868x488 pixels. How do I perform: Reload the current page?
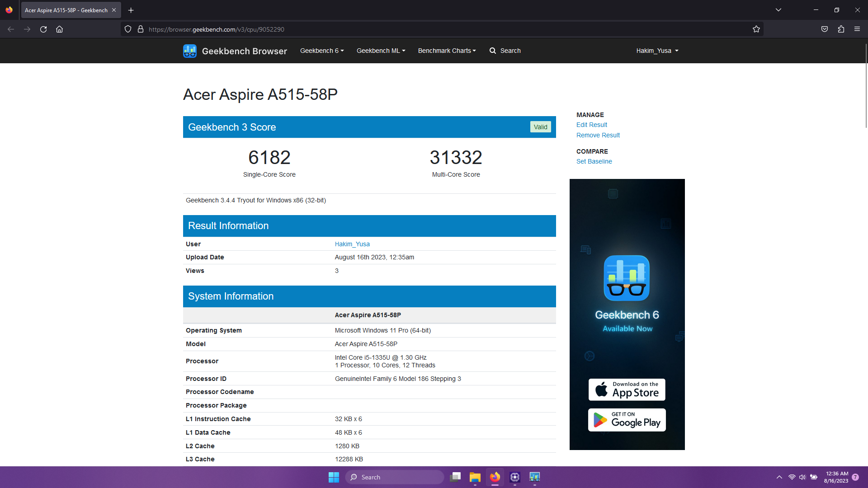pyautogui.click(x=43, y=29)
